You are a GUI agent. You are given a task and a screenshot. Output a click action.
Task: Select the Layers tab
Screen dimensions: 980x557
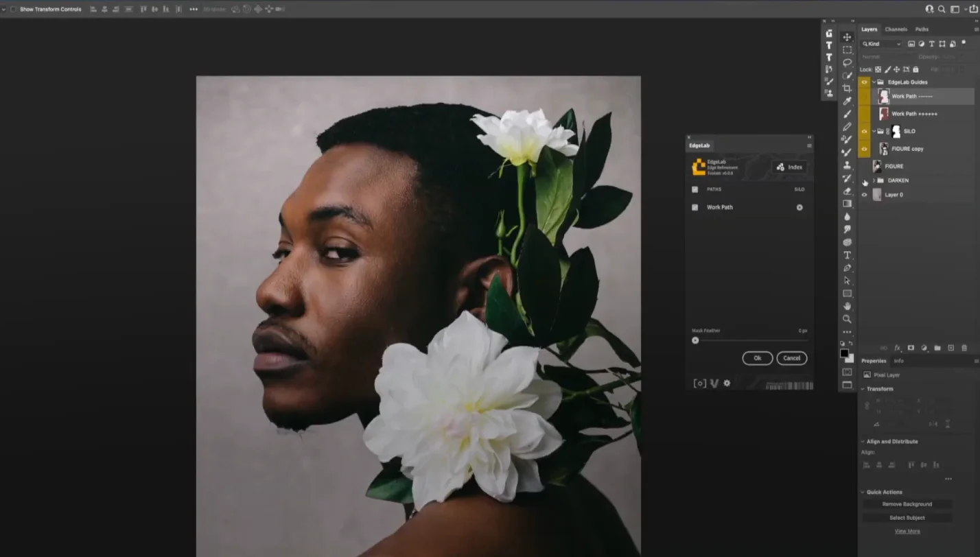tap(869, 29)
